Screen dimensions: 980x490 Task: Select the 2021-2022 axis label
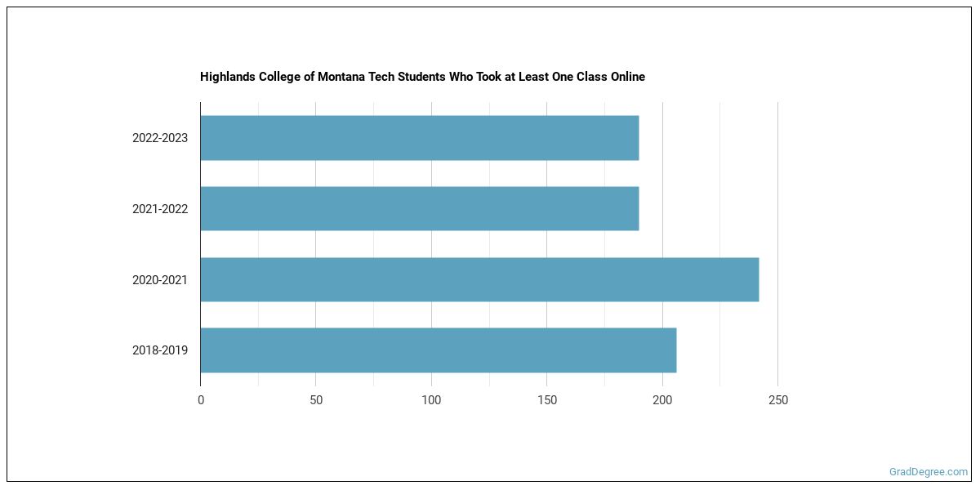[160, 209]
